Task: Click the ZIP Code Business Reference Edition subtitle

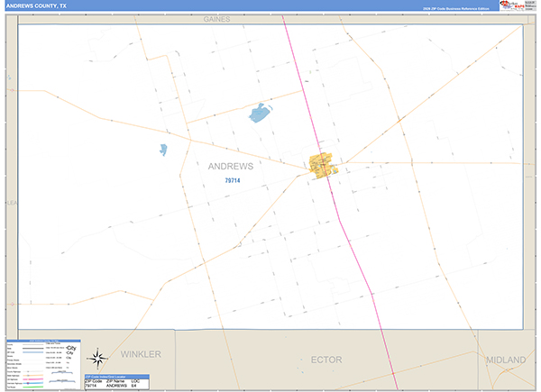Action: click(456, 9)
